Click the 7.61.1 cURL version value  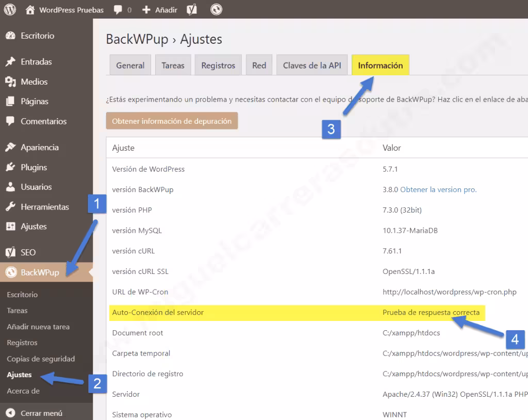(x=392, y=251)
